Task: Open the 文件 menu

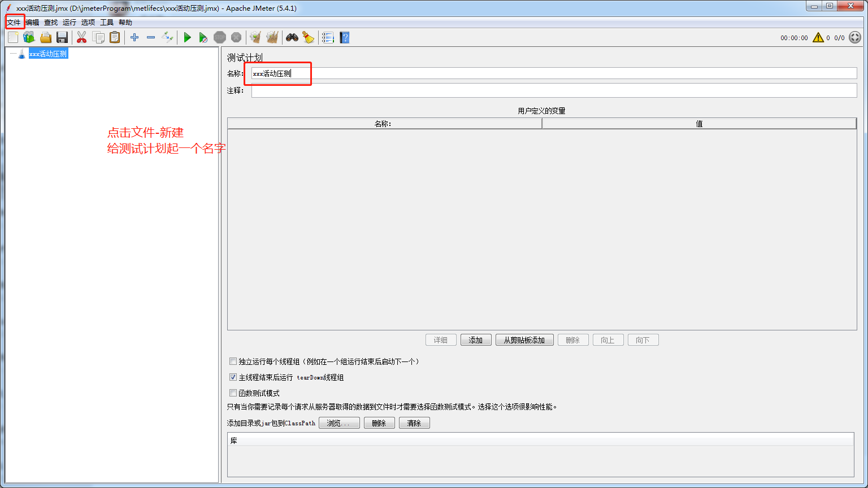Action: pos(14,23)
